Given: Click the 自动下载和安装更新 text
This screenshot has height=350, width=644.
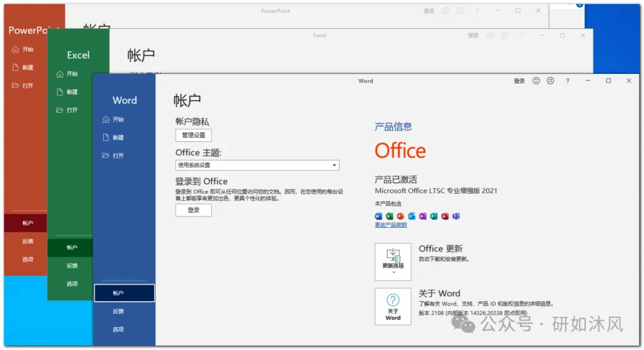Looking at the screenshot, I should coord(444,259).
